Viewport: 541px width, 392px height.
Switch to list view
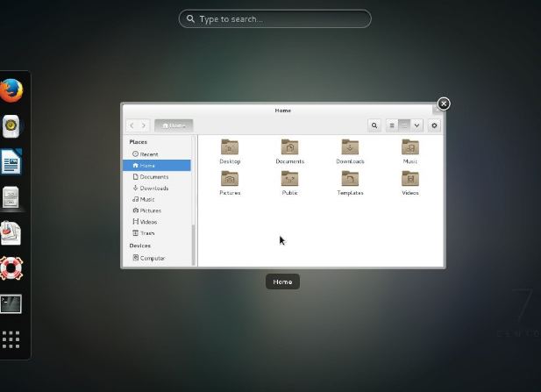[392, 125]
